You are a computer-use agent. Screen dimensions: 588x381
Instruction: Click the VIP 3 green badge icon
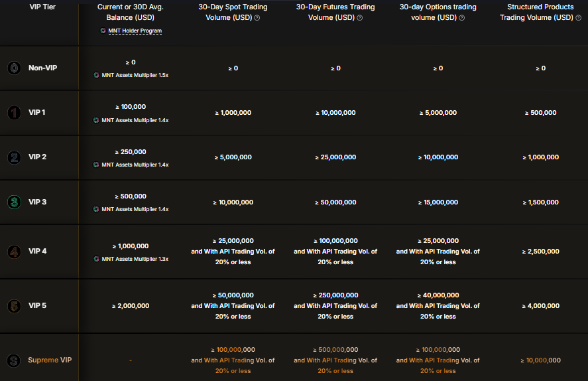(14, 202)
